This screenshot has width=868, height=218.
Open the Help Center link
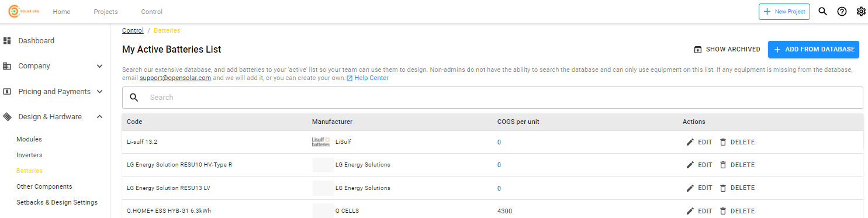tap(371, 78)
